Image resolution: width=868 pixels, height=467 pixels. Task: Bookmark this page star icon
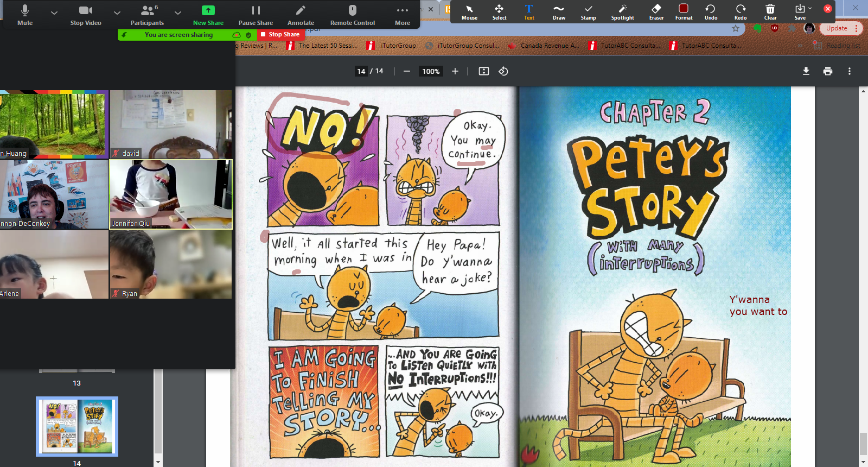tap(736, 28)
